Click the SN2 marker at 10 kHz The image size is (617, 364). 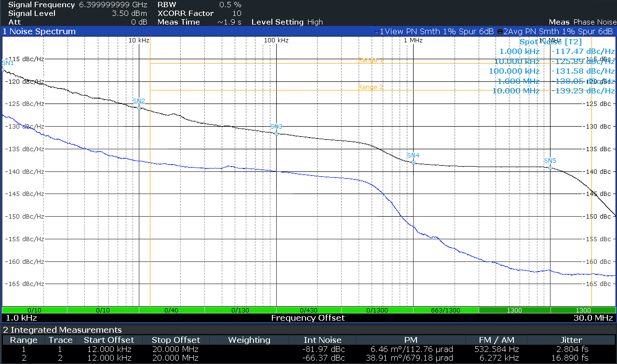click(139, 108)
